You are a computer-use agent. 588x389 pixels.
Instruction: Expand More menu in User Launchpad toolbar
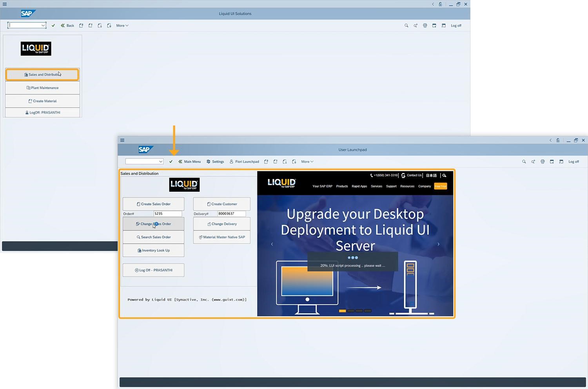(x=307, y=162)
